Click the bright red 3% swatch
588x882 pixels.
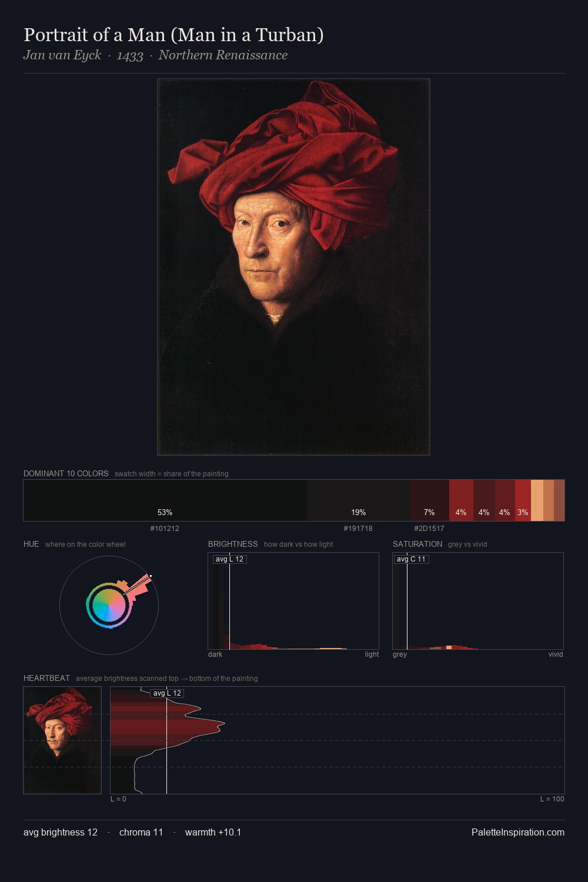point(523,500)
